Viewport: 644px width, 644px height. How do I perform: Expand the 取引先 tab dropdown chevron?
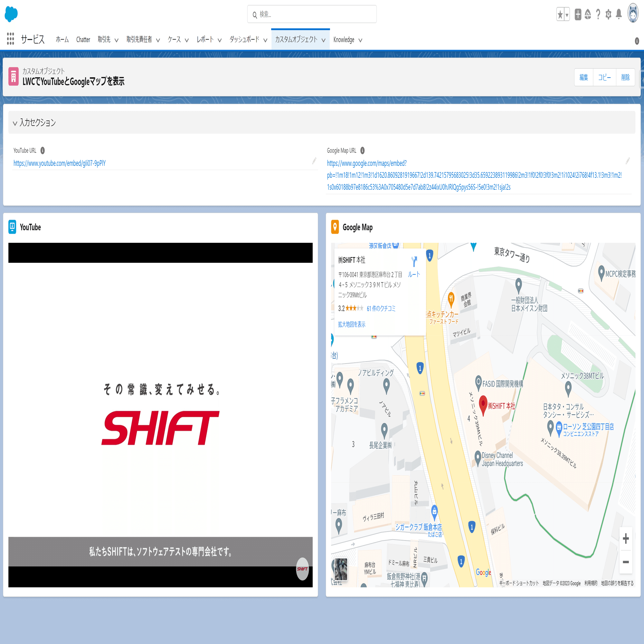click(116, 40)
